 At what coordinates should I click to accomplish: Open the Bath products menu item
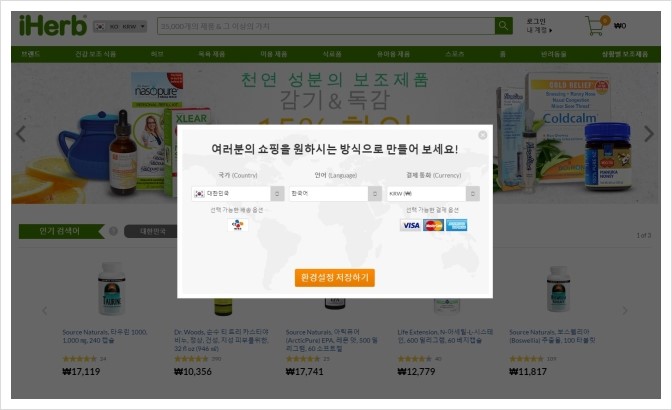pyautogui.click(x=211, y=54)
